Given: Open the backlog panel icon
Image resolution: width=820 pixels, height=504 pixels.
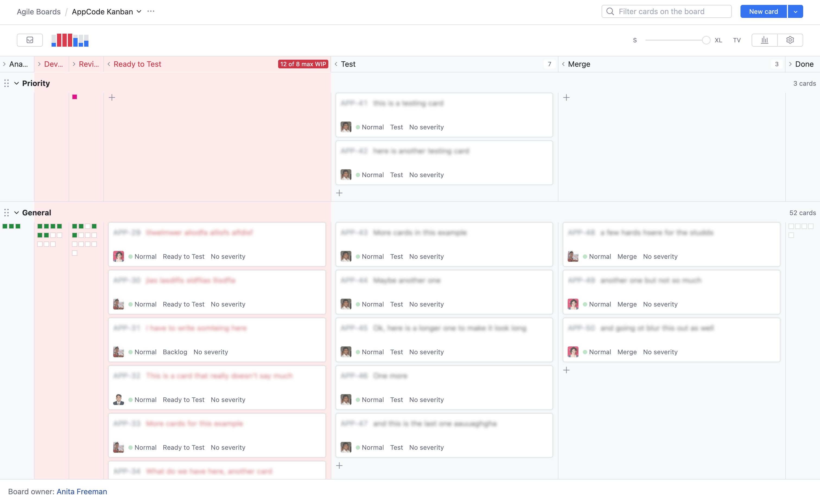Looking at the screenshot, I should tap(30, 40).
